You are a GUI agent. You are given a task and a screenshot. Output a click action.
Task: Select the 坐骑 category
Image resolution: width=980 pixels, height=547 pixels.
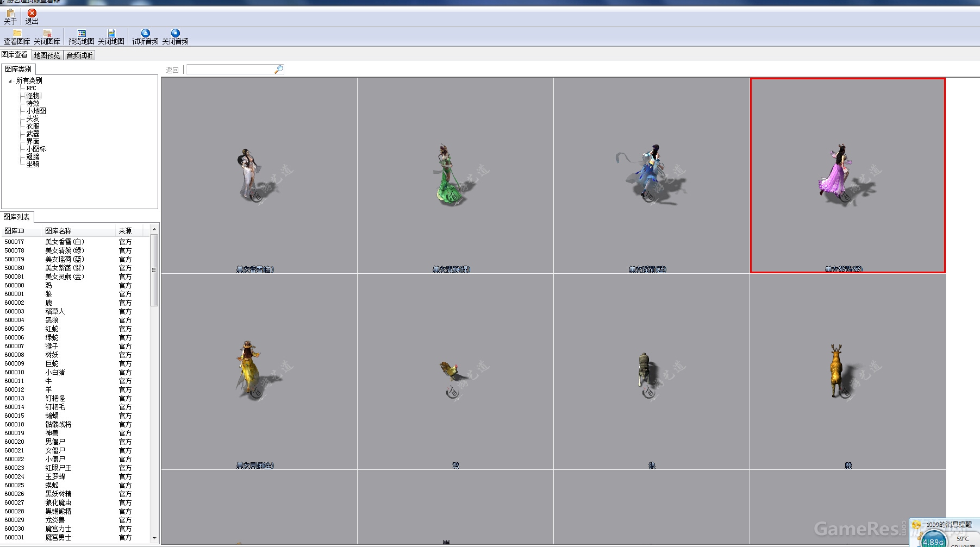[x=33, y=164]
